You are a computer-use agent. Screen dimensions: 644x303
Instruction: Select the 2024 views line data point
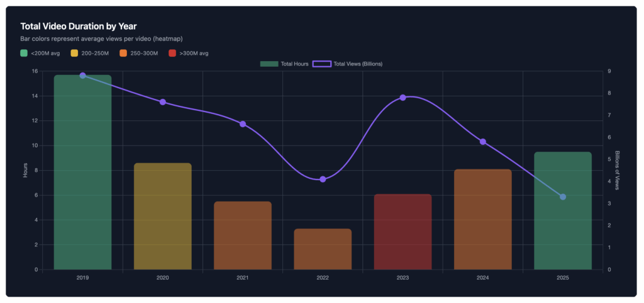[482, 142]
